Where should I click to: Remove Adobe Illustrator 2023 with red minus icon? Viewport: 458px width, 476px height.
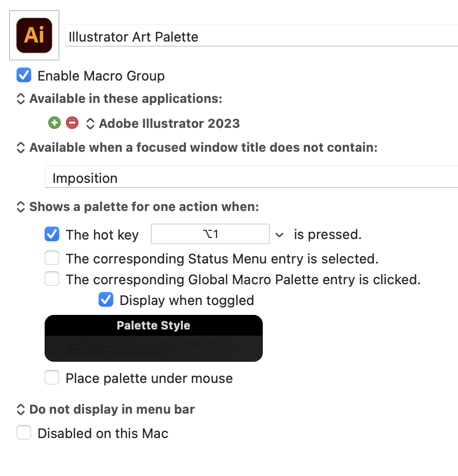72,123
